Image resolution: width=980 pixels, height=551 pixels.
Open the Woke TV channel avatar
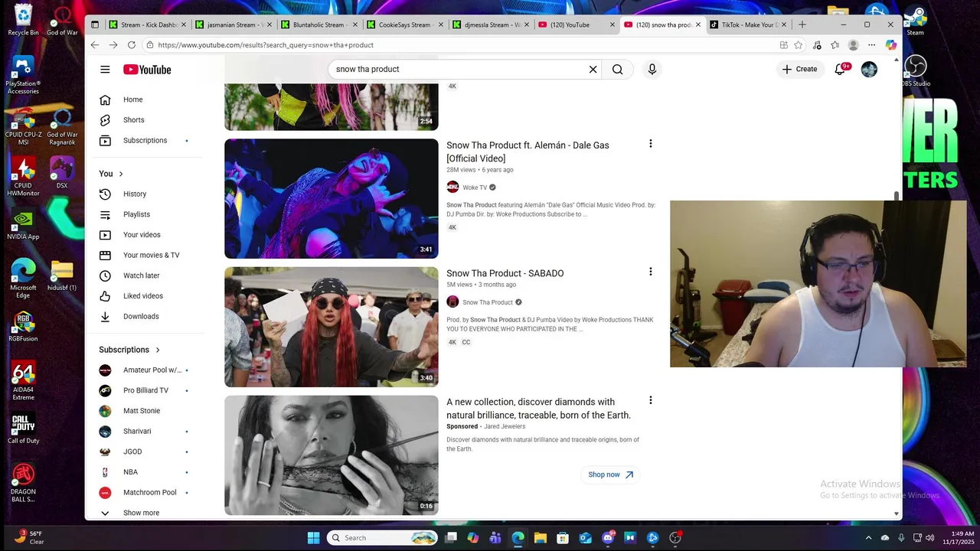coord(452,187)
